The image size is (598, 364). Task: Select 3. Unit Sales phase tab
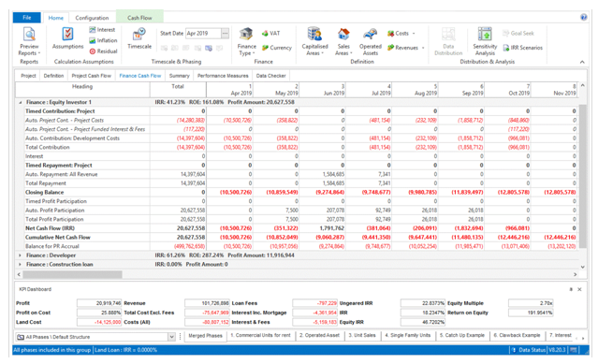362,335
